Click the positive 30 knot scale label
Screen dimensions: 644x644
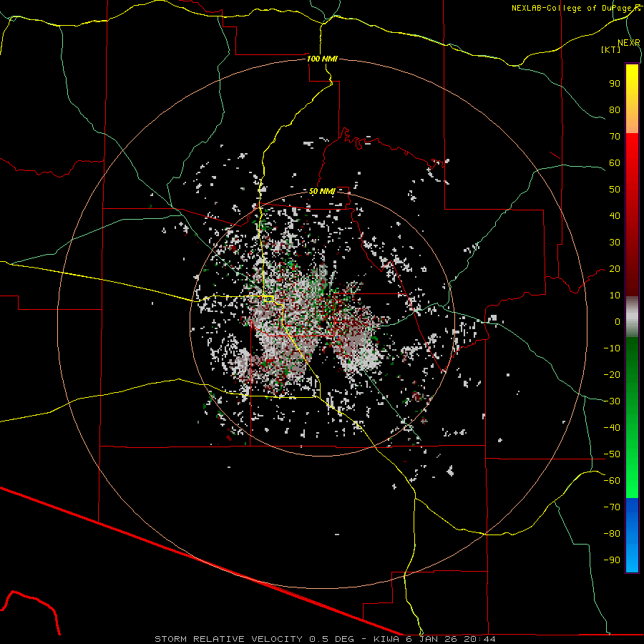click(615, 243)
